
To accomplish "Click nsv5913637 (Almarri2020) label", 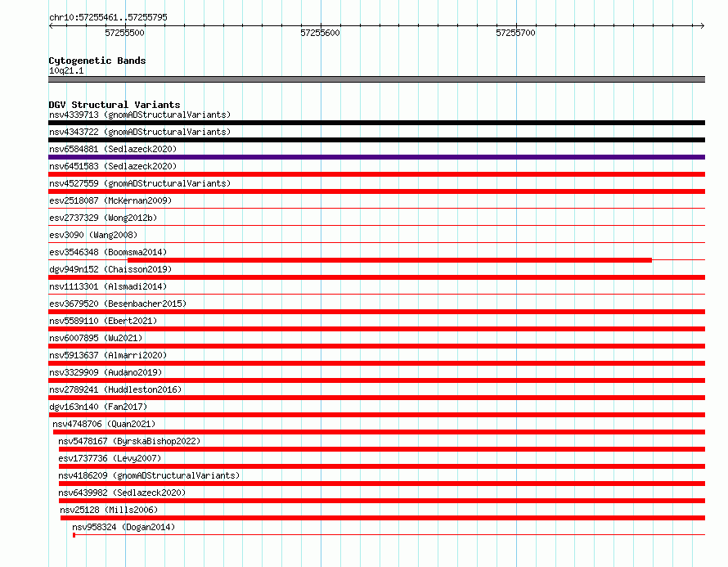I will coord(108,355).
